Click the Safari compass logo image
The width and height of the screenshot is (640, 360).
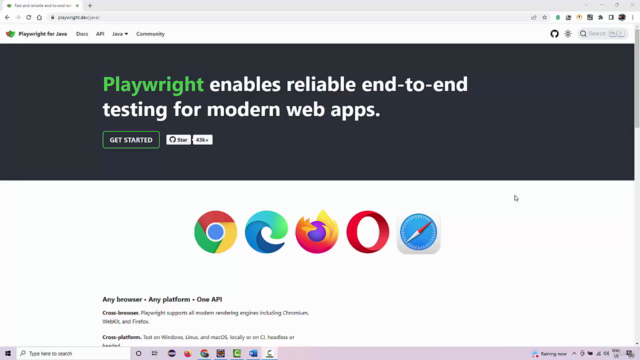click(x=418, y=233)
